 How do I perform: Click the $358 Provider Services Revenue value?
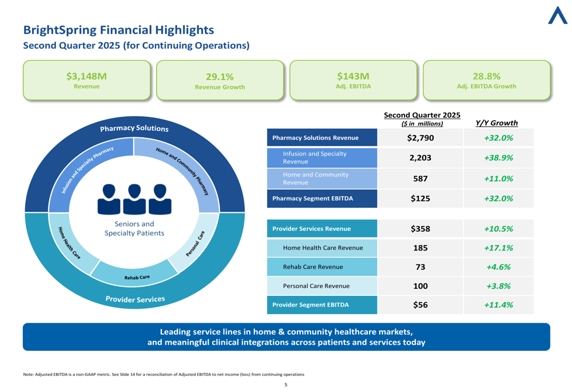[420, 228]
